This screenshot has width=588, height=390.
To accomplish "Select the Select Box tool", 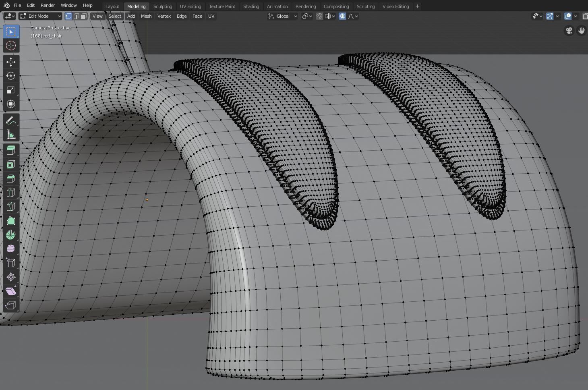I will coord(11,32).
